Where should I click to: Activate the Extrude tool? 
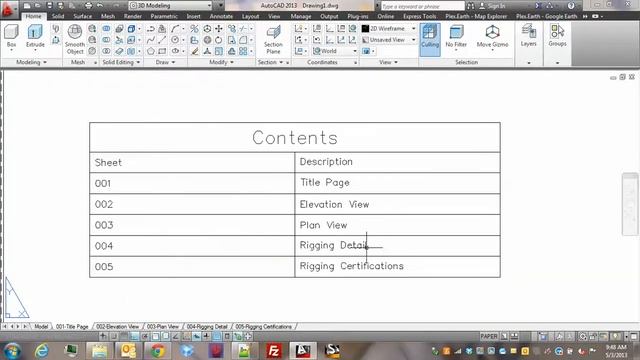click(35, 36)
